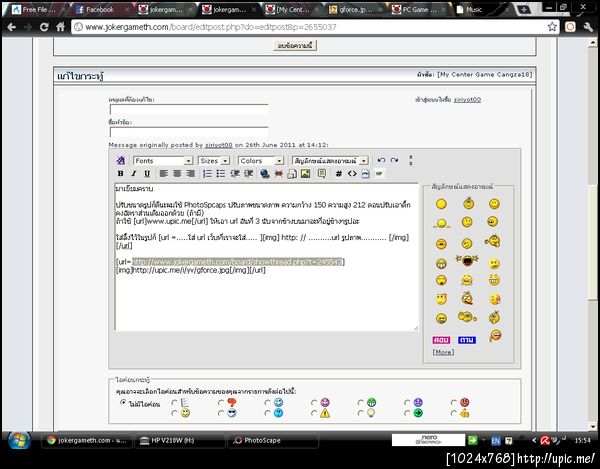This screenshot has height=469, width=600.
Task: Go to browser home page
Action: [x=60, y=27]
